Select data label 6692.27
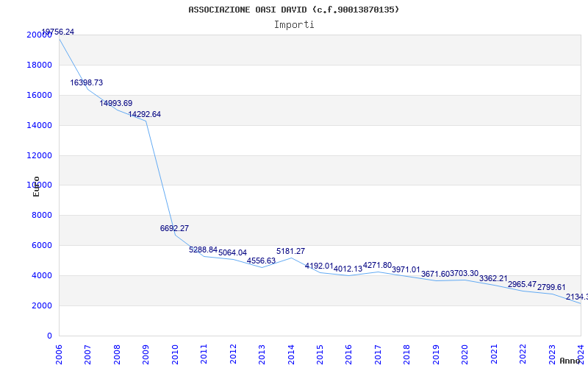 point(174,228)
